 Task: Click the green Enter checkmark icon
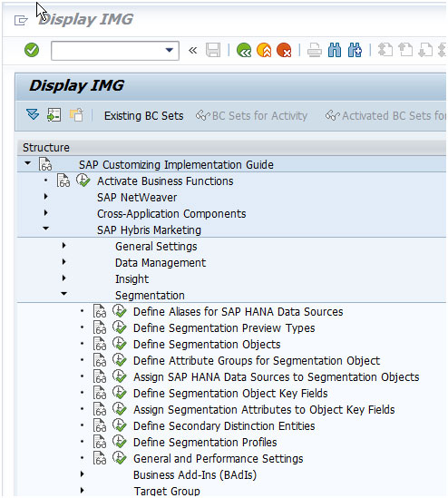click(32, 50)
